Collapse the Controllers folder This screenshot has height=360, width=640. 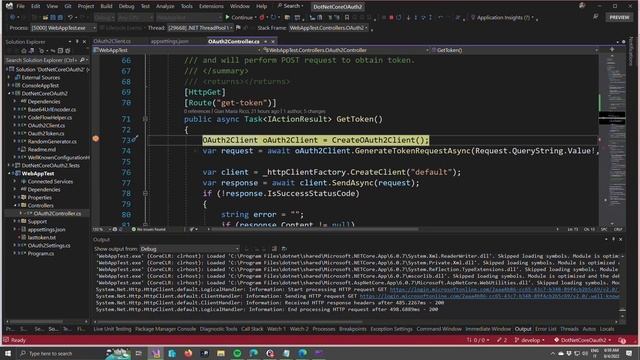point(15,205)
